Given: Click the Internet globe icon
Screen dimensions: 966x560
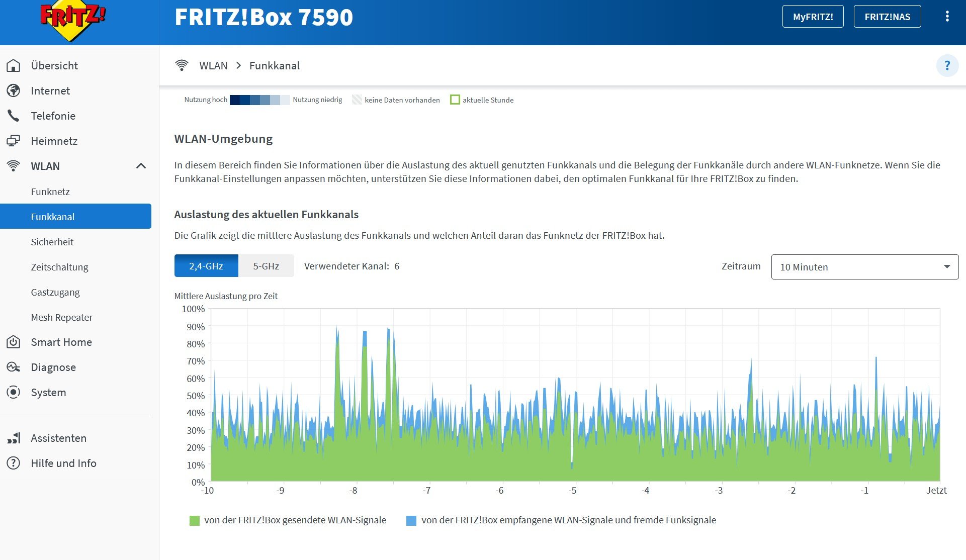Looking at the screenshot, I should (x=14, y=90).
